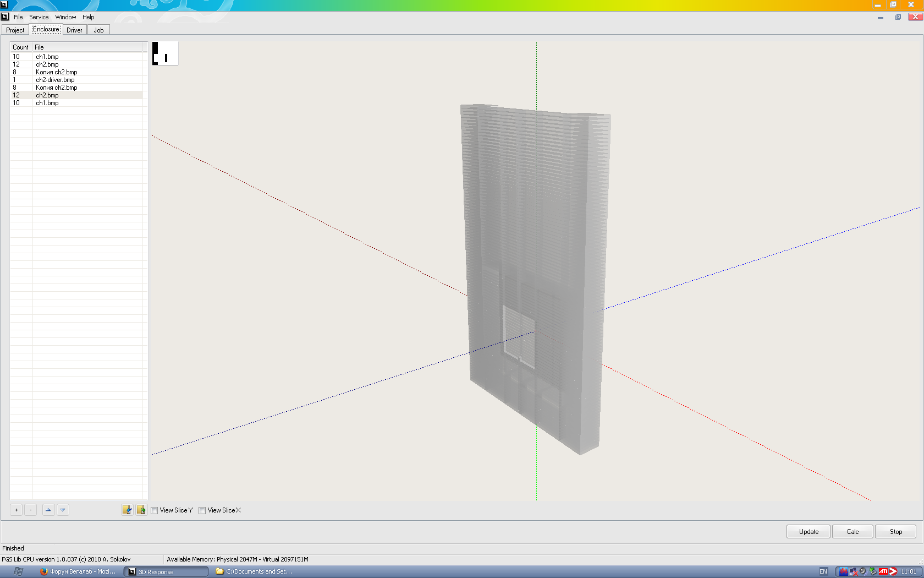This screenshot has width=924, height=578.
Task: Open the File menu
Action: [x=18, y=17]
